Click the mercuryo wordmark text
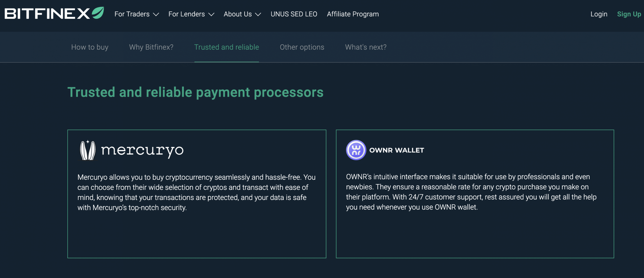This screenshot has width=644, height=278. tap(142, 151)
